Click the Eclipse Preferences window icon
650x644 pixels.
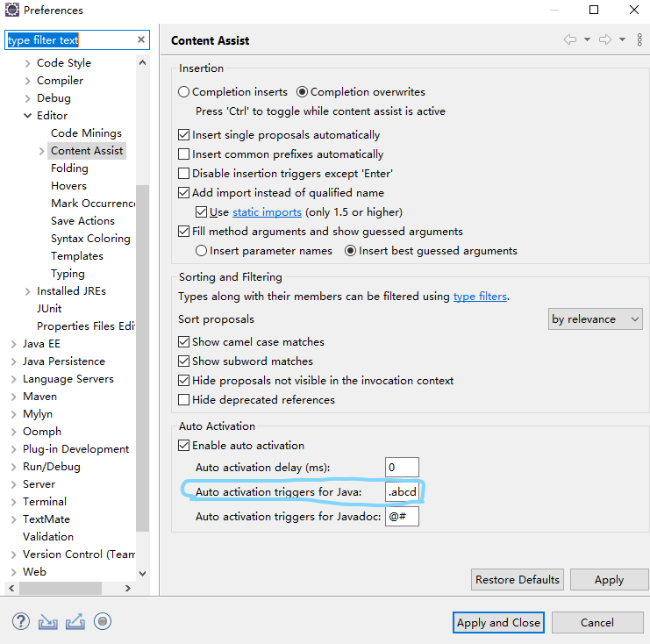[12, 10]
